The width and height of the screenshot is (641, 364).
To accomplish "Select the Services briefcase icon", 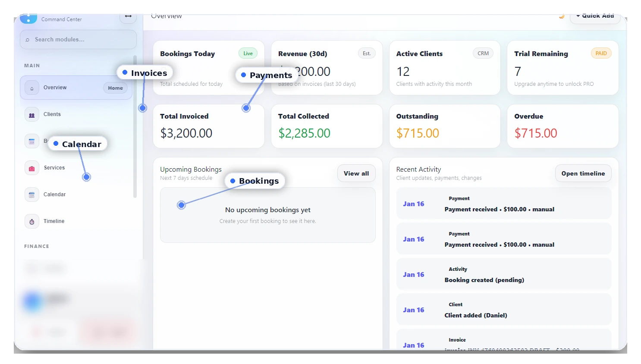I will 31,168.
